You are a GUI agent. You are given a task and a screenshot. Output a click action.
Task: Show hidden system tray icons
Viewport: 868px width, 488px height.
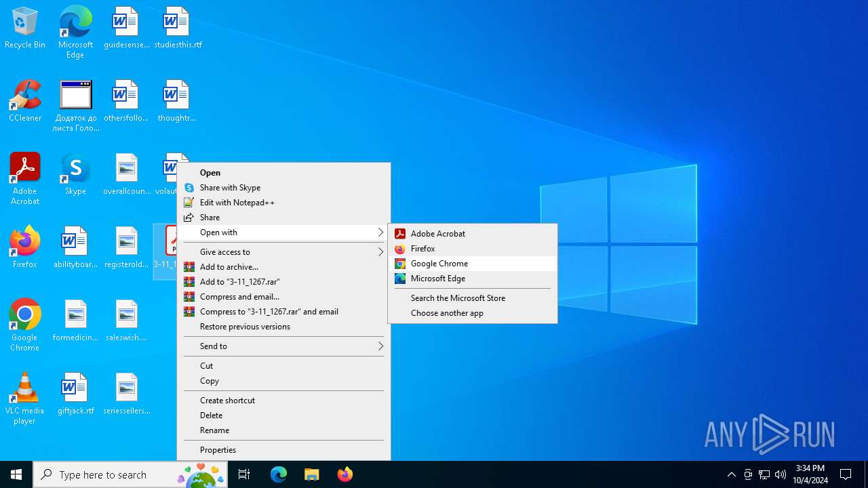coord(731,474)
